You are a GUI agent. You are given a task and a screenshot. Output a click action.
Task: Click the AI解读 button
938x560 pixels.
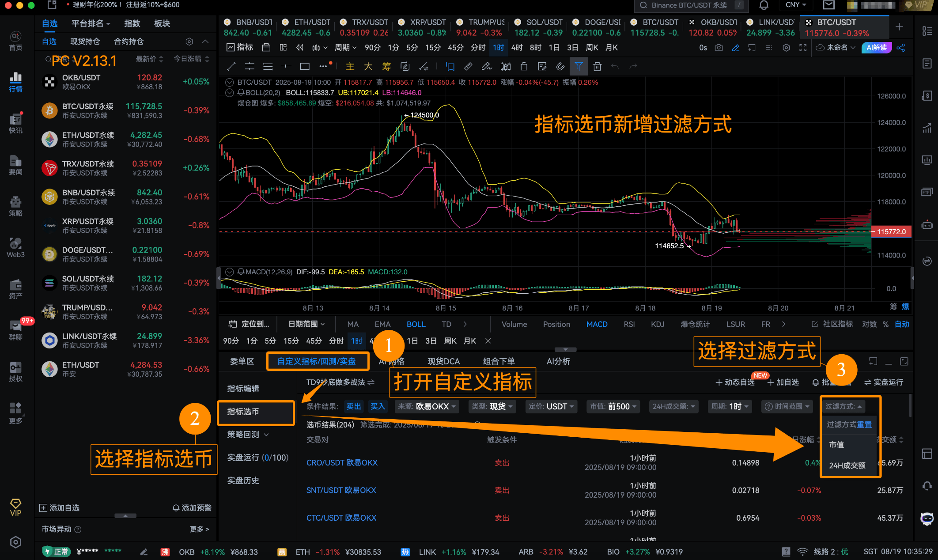coord(877,47)
